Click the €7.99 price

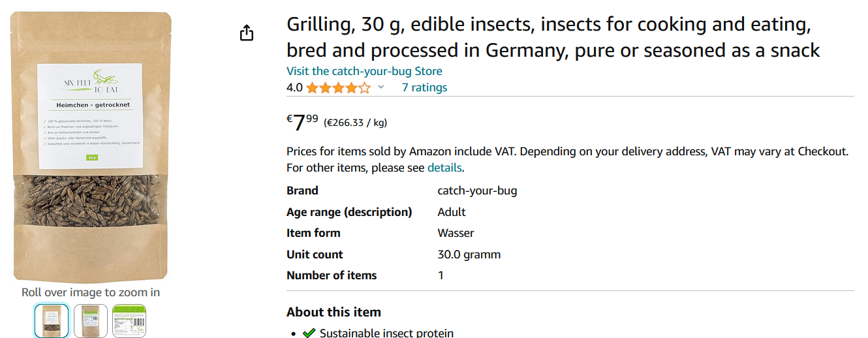point(303,121)
